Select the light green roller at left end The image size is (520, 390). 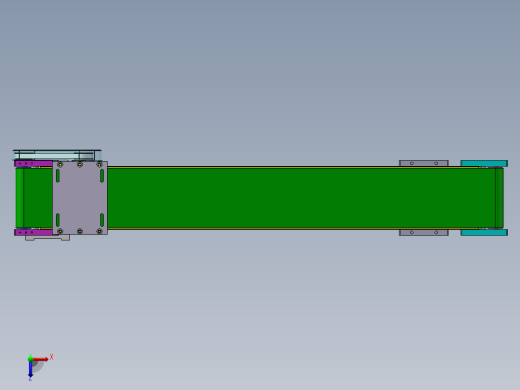[x=19, y=198]
